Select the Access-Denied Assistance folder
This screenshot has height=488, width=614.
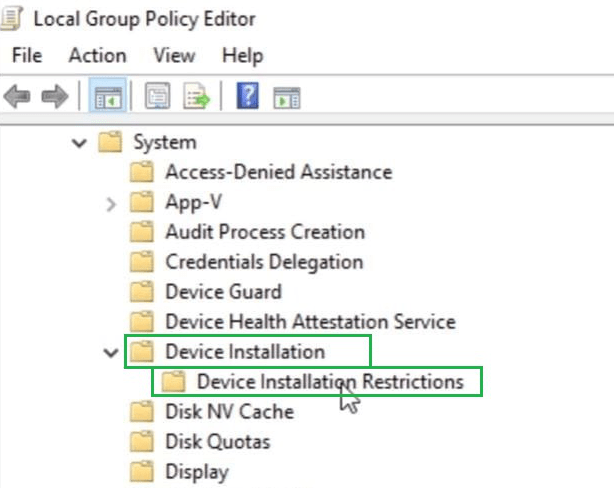coord(278,172)
